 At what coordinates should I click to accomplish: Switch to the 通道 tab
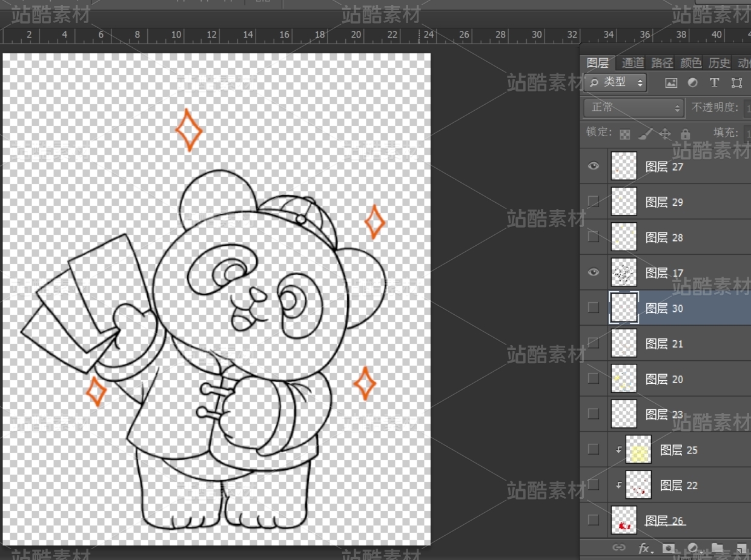[x=633, y=62]
